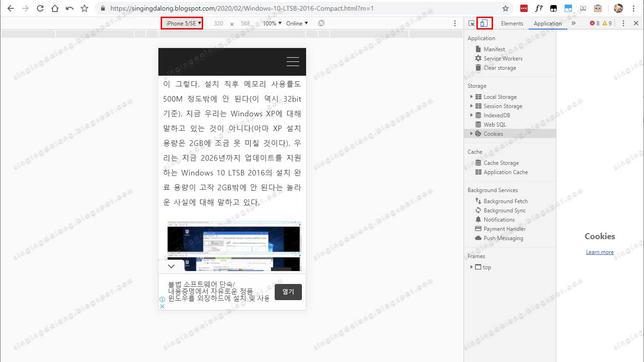The width and height of the screenshot is (644, 362).
Task: Bookmark the page with the address bar star
Action: tap(506, 8)
